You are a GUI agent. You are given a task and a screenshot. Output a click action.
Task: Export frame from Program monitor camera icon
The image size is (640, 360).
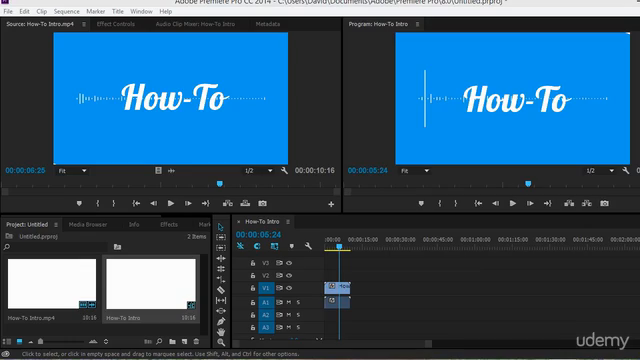point(604,203)
